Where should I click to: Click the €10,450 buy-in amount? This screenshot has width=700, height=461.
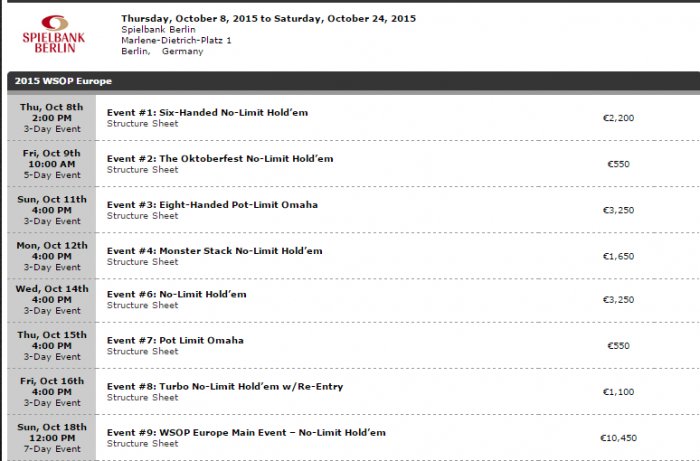coord(618,438)
